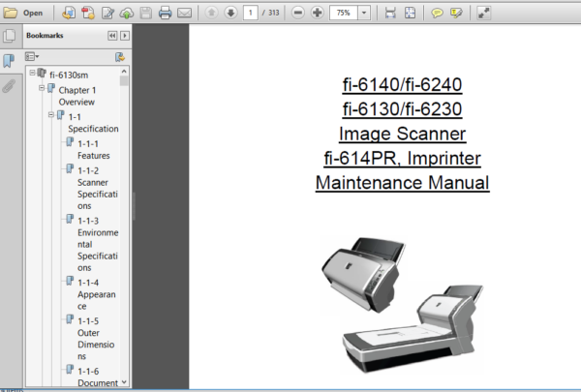Screen dimensions: 581x392
Task: Open the Page Thumbnails panel icon
Action: [x=10, y=36]
